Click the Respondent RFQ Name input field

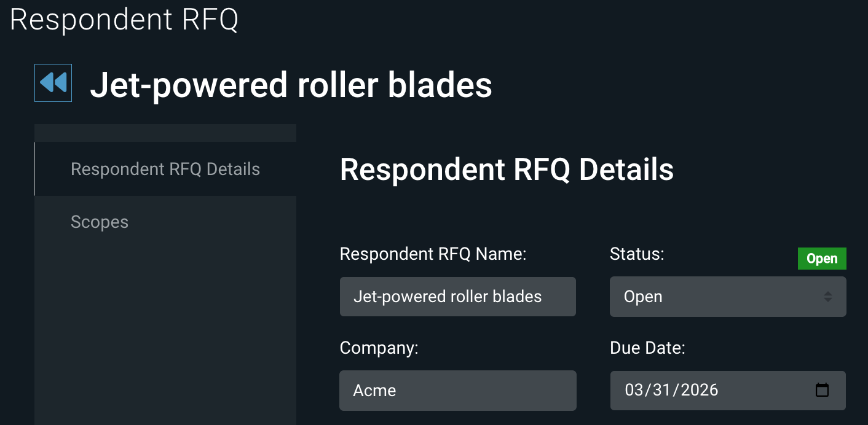(x=457, y=297)
